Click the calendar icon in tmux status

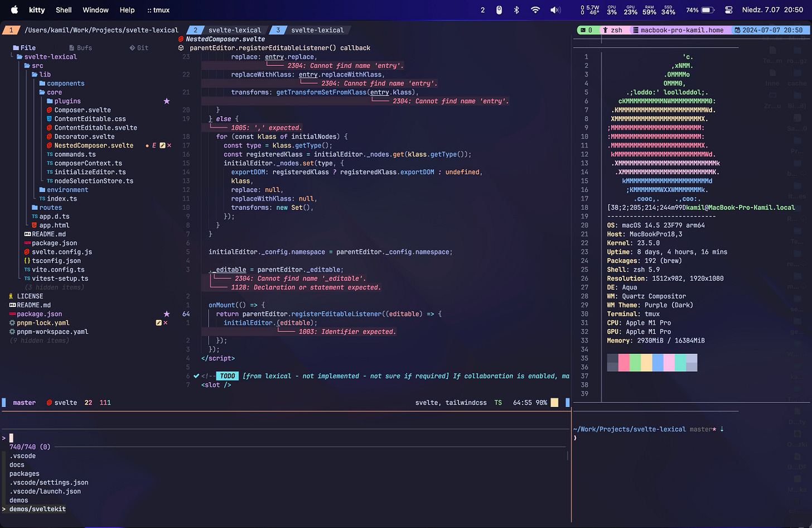pos(737,30)
